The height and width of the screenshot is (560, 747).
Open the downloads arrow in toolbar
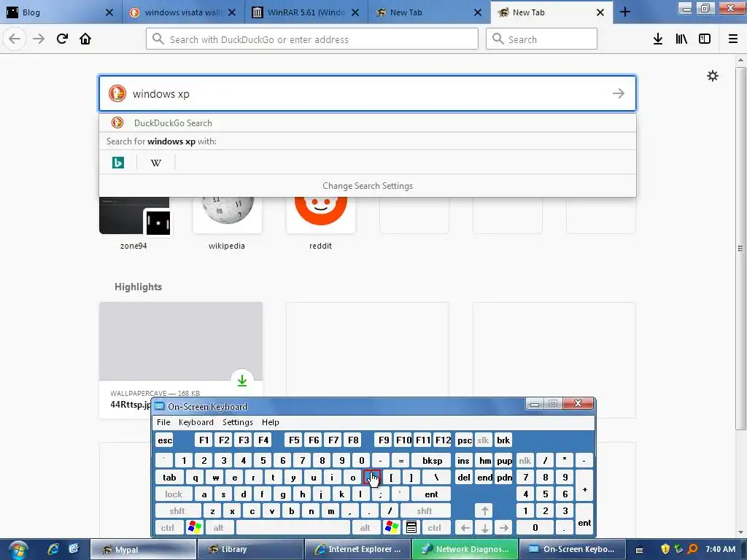point(658,39)
